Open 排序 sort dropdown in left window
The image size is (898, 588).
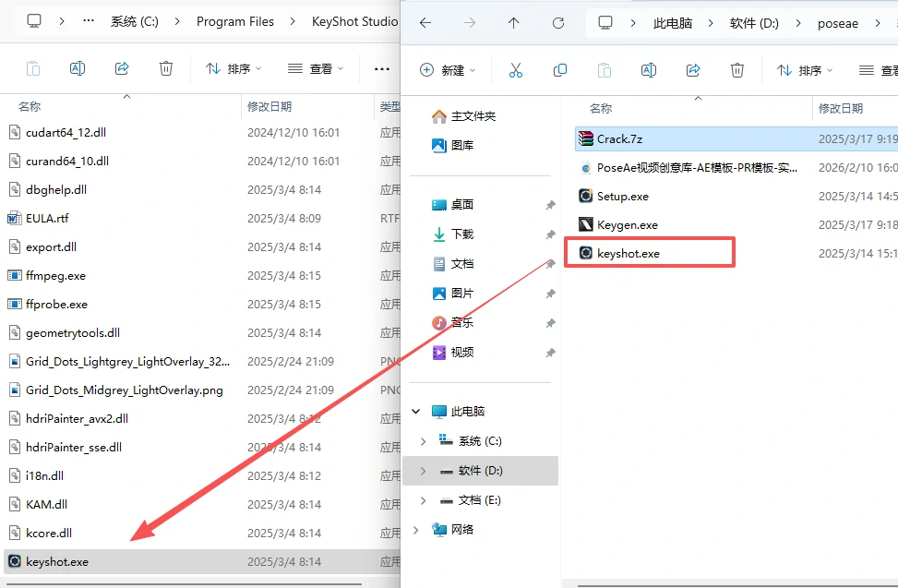point(233,68)
